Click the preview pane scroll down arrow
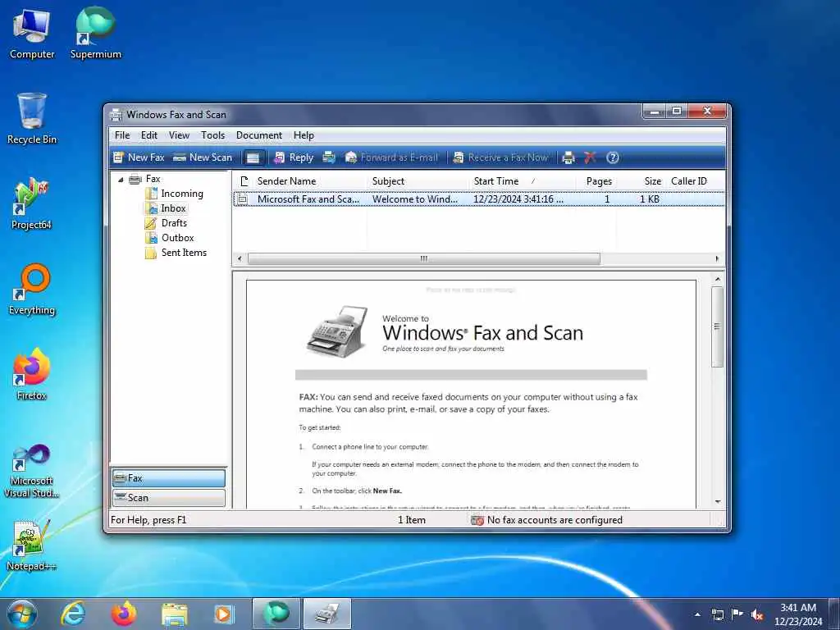 717,501
